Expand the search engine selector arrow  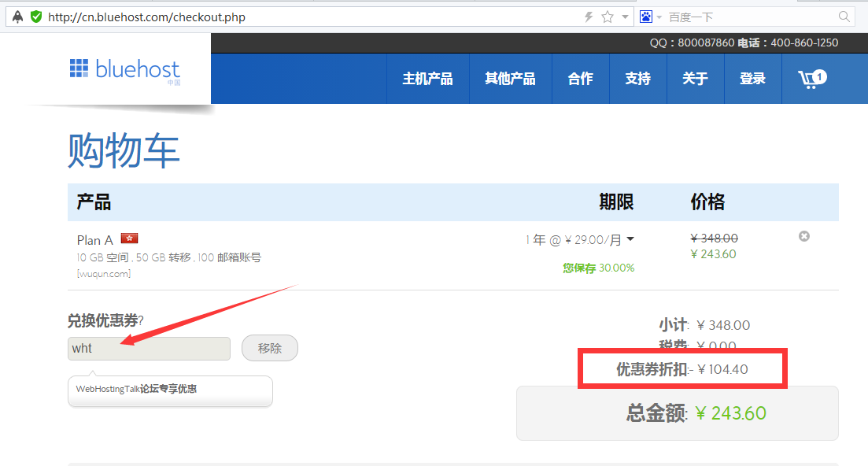[x=659, y=17]
